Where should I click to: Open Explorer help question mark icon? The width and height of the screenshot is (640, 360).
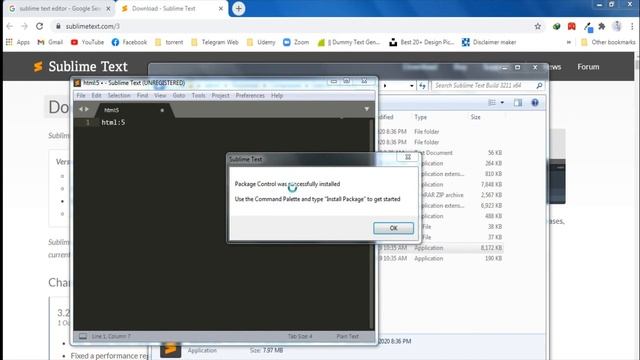pyautogui.click(x=535, y=102)
